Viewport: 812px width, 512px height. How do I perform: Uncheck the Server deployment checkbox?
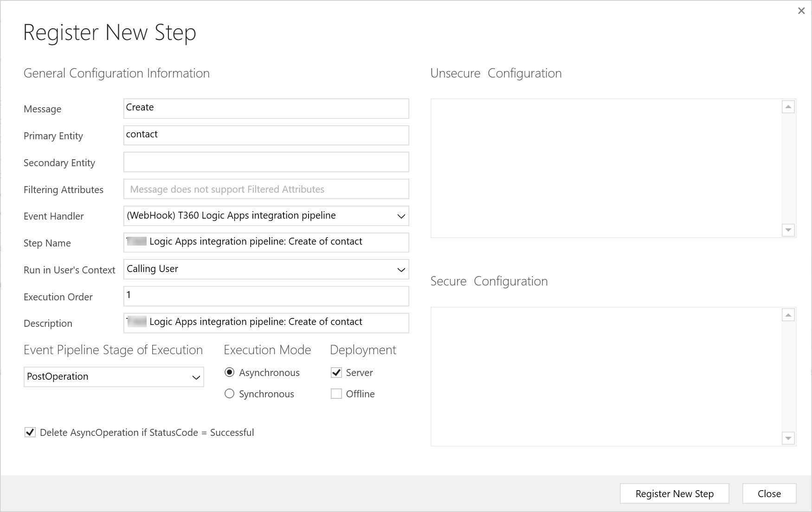click(x=336, y=372)
